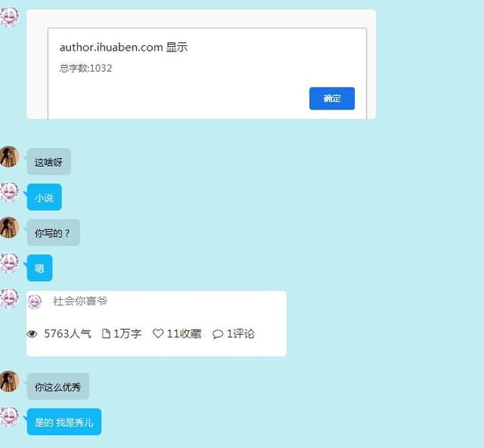This screenshot has width=484, height=448.
Task: Click the 1评论 comments count
Action: click(x=240, y=334)
